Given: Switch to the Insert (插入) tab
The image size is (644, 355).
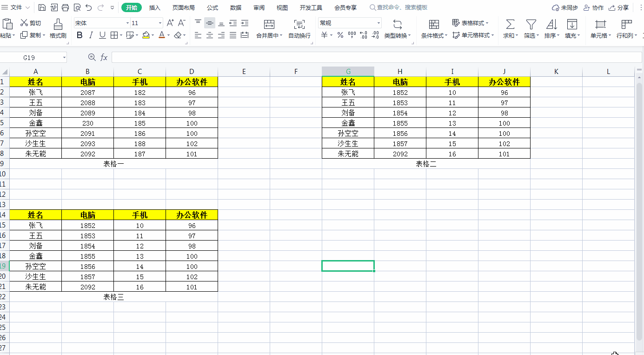Looking at the screenshot, I should (155, 7).
